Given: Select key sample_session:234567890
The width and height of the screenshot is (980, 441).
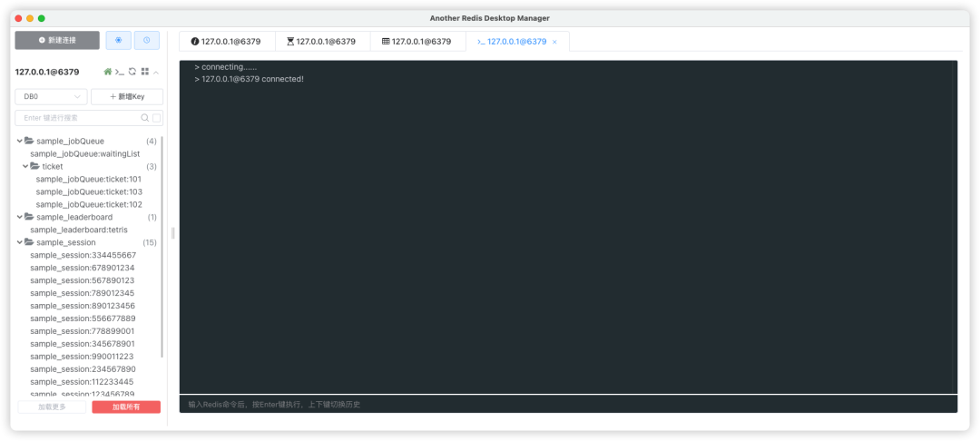Looking at the screenshot, I should point(83,369).
